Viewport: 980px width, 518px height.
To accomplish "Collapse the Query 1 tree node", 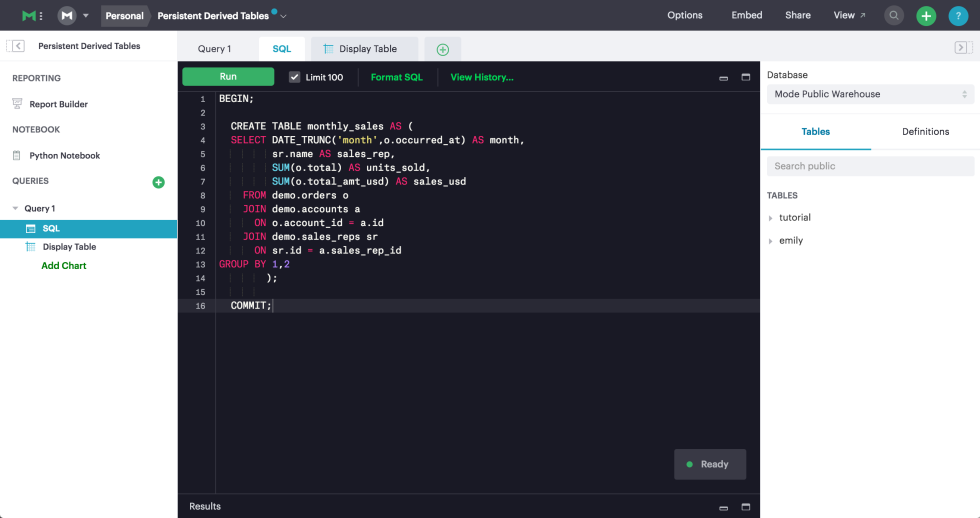I will pos(15,209).
